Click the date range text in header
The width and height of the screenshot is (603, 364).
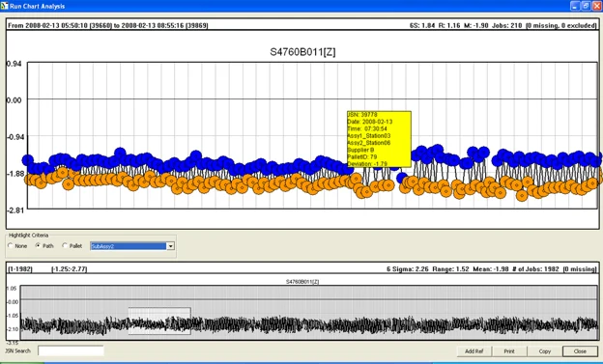108,26
